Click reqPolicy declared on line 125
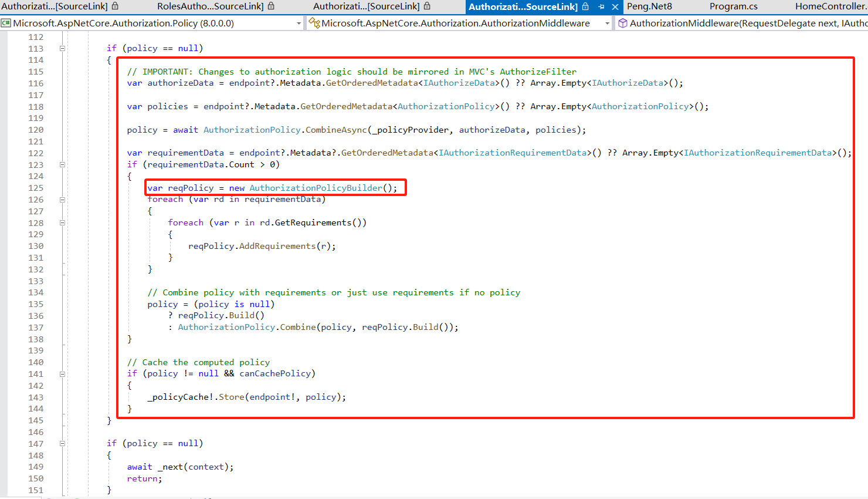The image size is (868, 499). pyautogui.click(x=191, y=188)
